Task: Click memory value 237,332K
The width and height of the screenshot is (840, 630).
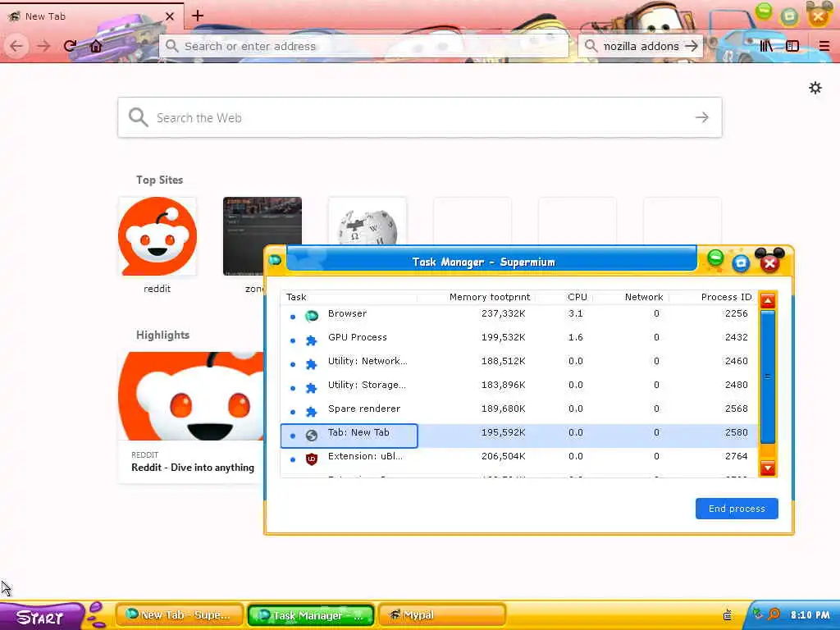Action: tap(503, 313)
